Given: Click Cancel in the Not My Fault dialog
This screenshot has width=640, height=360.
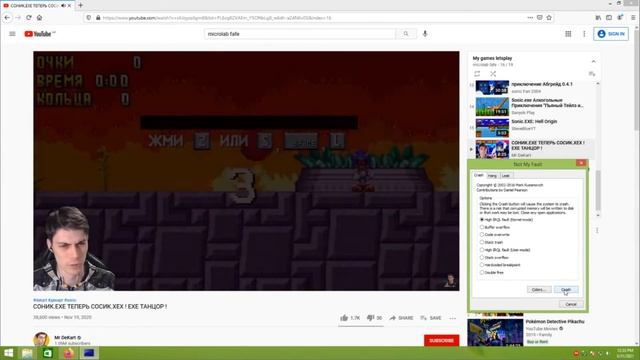Looking at the screenshot, I should pos(571,304).
